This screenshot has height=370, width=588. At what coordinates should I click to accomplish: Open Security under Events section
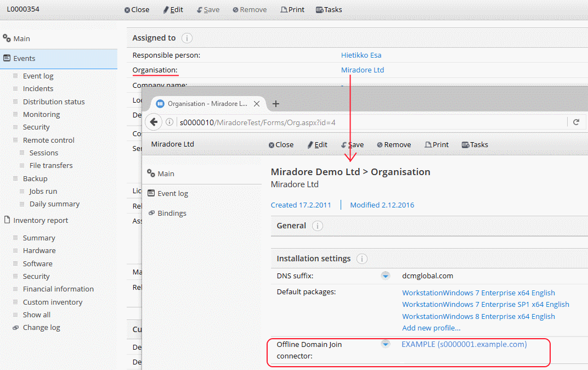(36, 127)
